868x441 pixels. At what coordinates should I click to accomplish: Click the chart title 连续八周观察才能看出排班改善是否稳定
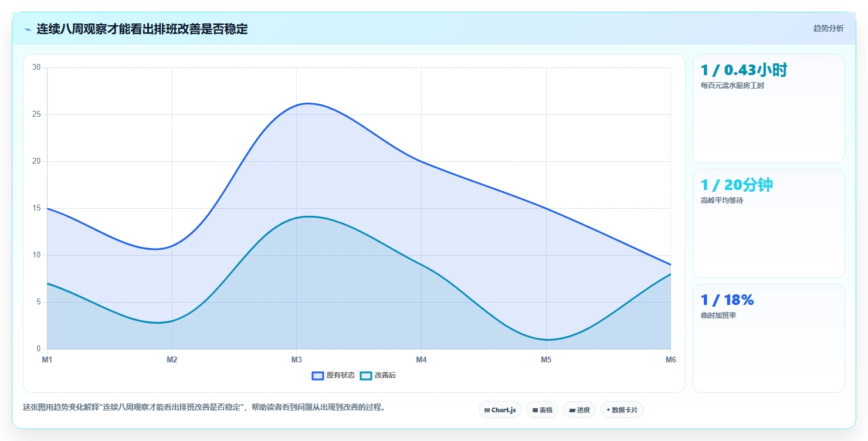click(142, 29)
